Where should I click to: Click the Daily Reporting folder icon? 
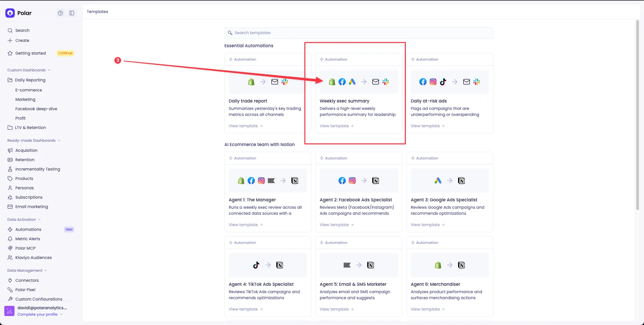[x=10, y=80]
